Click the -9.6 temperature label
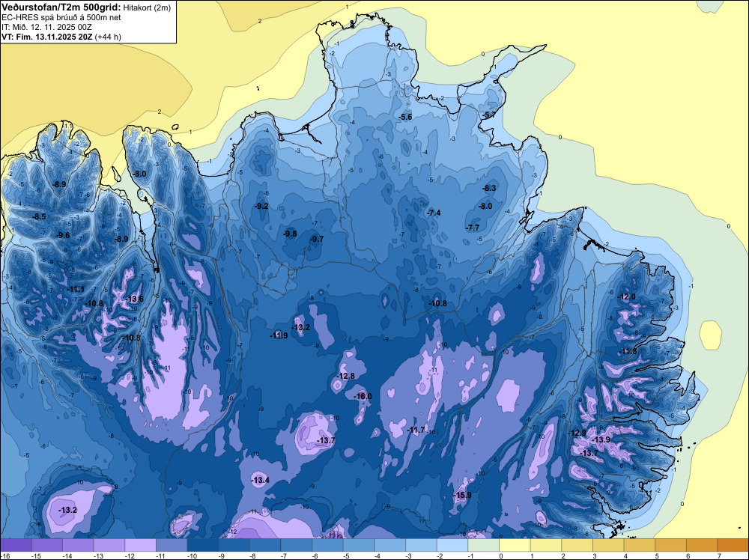Viewport: 749px width, 560px height. click(63, 235)
